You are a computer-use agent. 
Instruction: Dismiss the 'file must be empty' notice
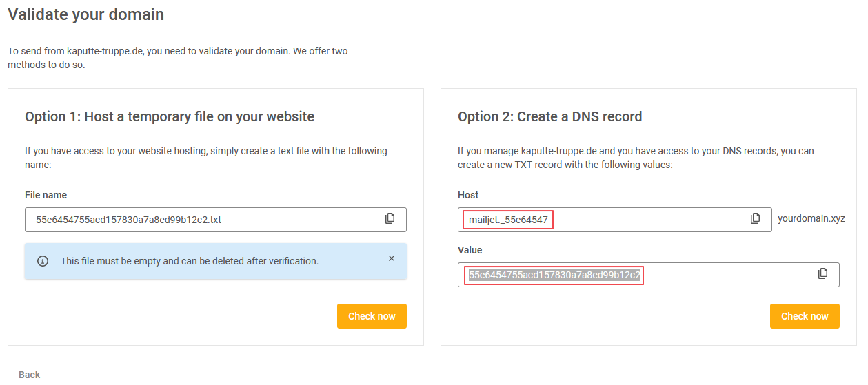click(x=392, y=258)
